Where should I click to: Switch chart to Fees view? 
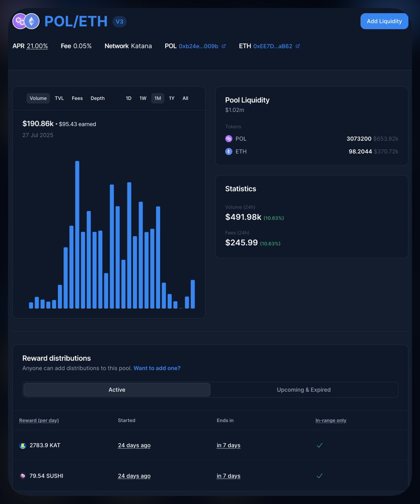[77, 98]
